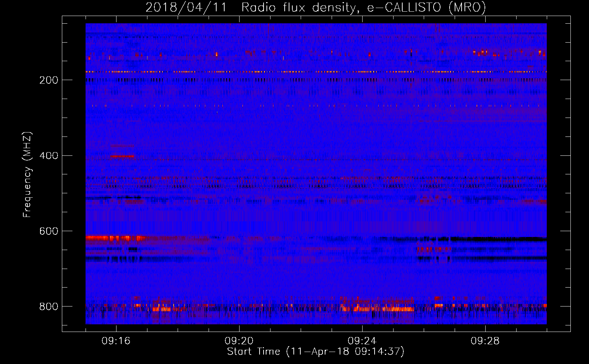
Task: Click the 800 frequency tick label
Action: (49, 306)
